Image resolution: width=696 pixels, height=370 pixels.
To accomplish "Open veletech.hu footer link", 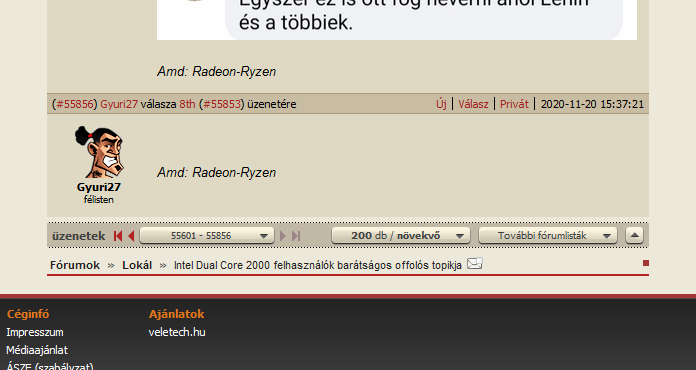I will coord(177,332).
